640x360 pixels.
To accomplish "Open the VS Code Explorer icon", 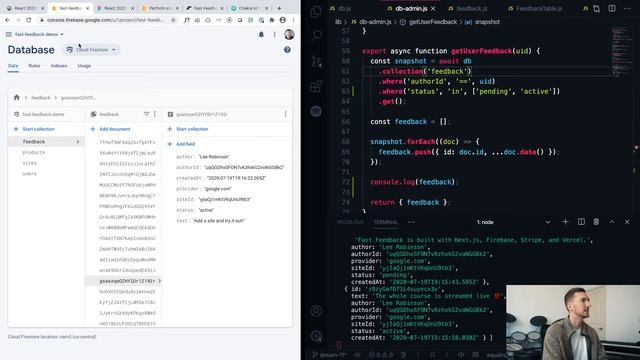I will point(316,11).
